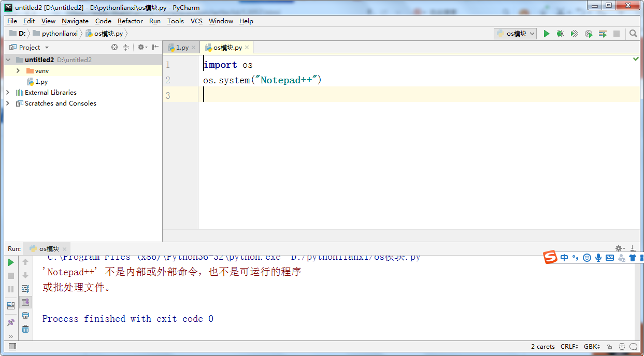644x356 pixels.
Task: Toggle tool window bars icon in status bar
Action: tap(12, 347)
